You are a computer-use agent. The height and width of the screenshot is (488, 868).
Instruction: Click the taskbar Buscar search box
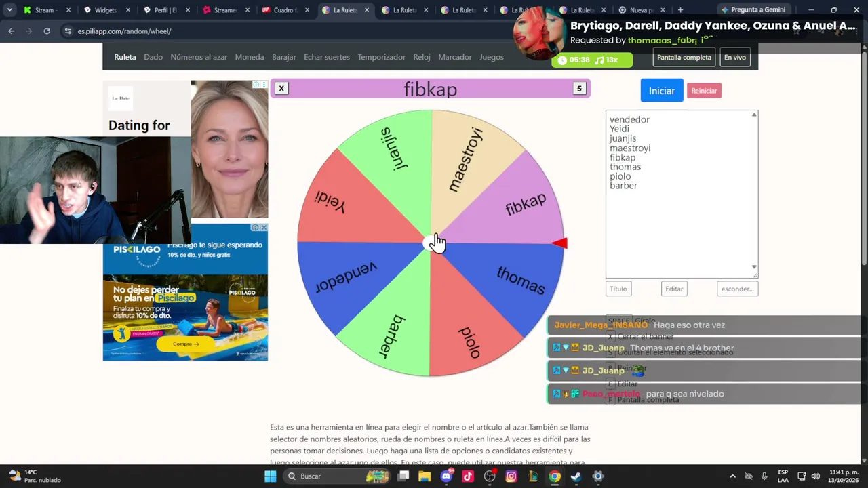pyautogui.click(x=336, y=476)
